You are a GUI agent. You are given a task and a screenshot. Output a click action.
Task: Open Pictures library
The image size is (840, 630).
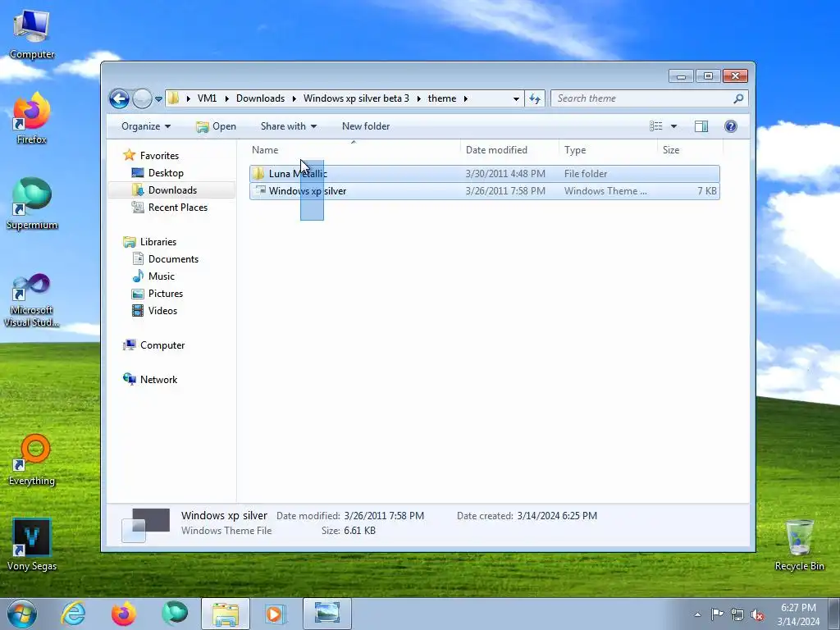click(166, 294)
